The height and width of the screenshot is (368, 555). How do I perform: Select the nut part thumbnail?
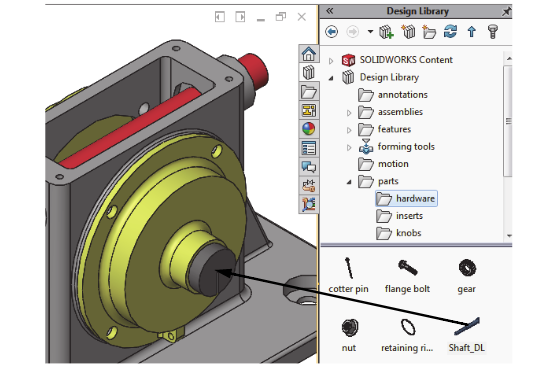click(350, 327)
